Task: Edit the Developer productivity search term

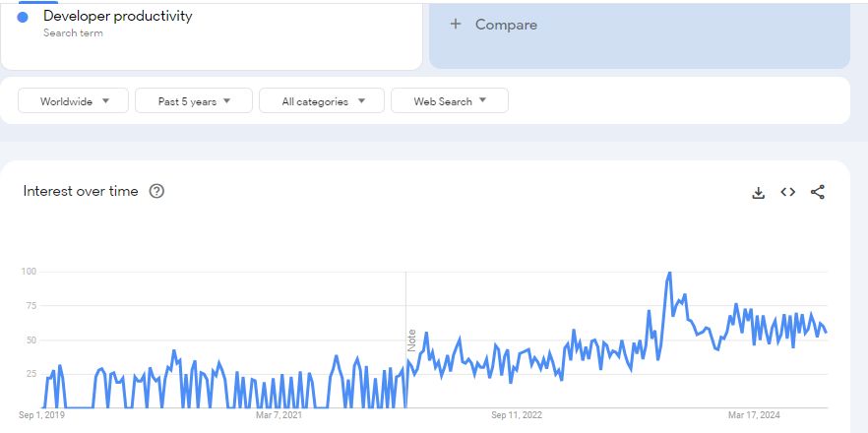Action: (118, 17)
